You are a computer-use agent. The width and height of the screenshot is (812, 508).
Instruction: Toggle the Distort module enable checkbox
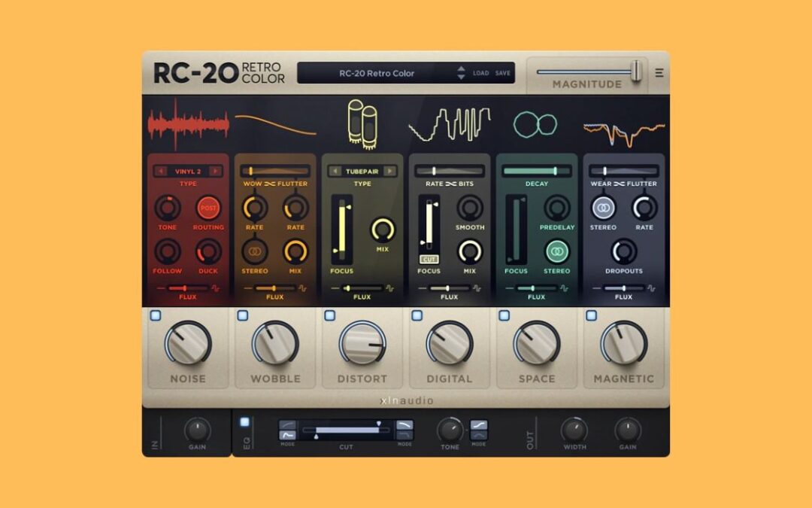point(330,315)
